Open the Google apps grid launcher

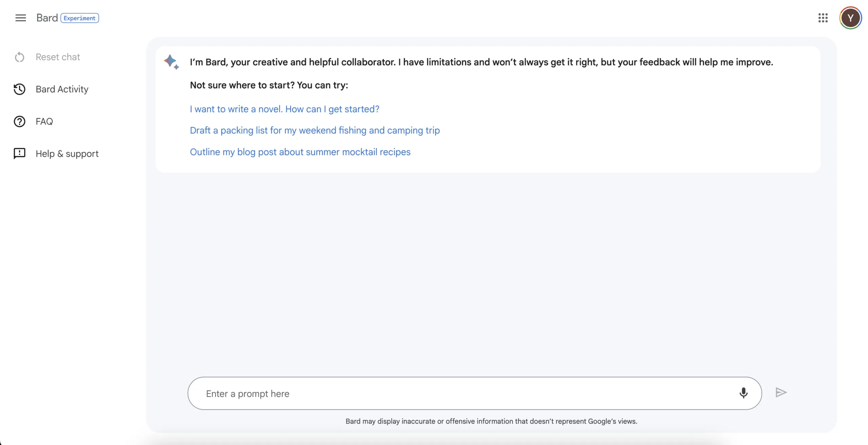(823, 18)
